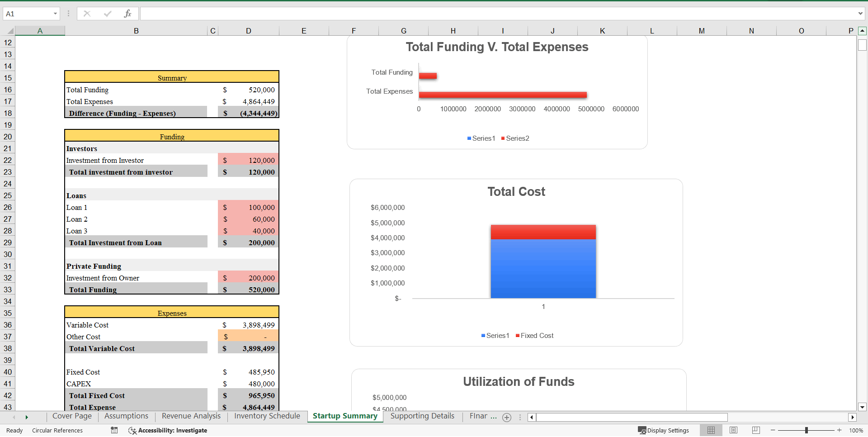The image size is (868, 437).
Task: Click vertical scrollbar down arrow
Action: pyautogui.click(x=862, y=407)
